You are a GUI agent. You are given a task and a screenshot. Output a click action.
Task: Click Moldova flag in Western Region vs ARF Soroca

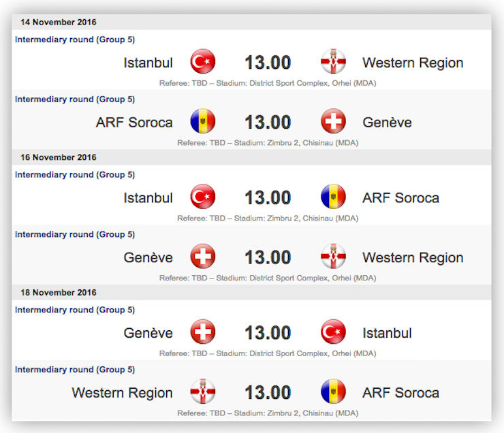point(333,391)
